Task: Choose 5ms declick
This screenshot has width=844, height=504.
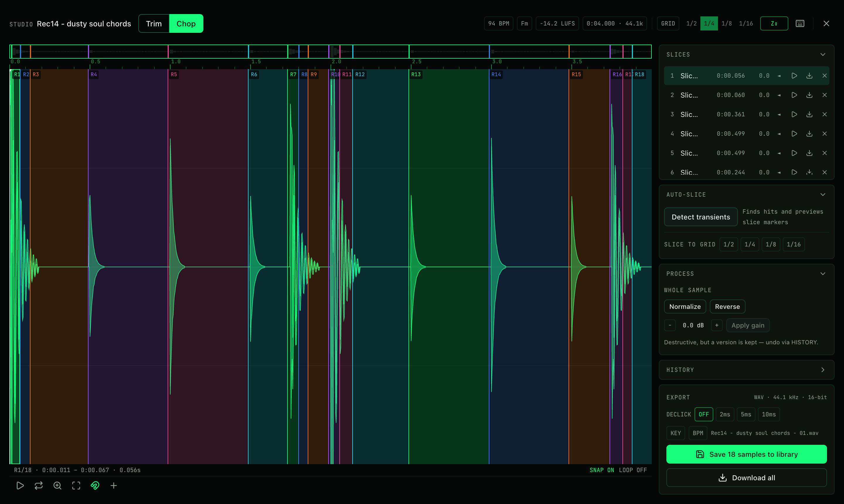Action: [746, 414]
